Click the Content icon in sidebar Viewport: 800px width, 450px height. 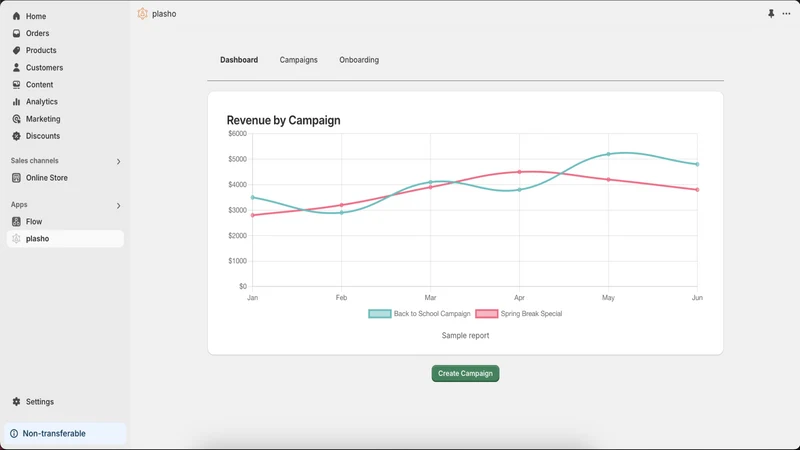pos(16,85)
